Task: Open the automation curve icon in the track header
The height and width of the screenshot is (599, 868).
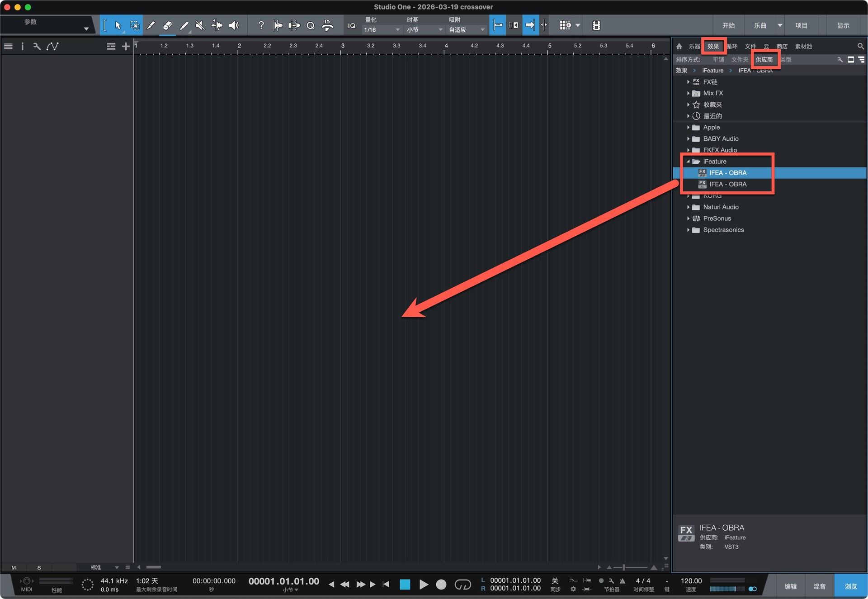Action: coord(52,46)
